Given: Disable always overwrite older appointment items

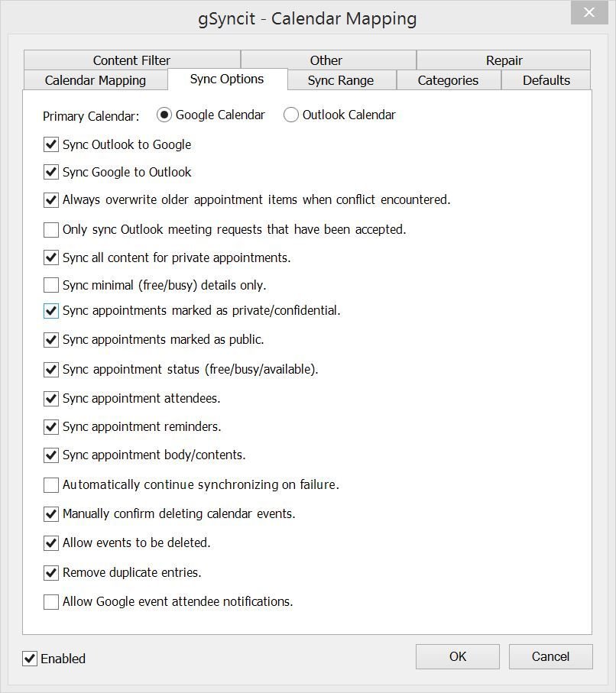Looking at the screenshot, I should [51, 199].
